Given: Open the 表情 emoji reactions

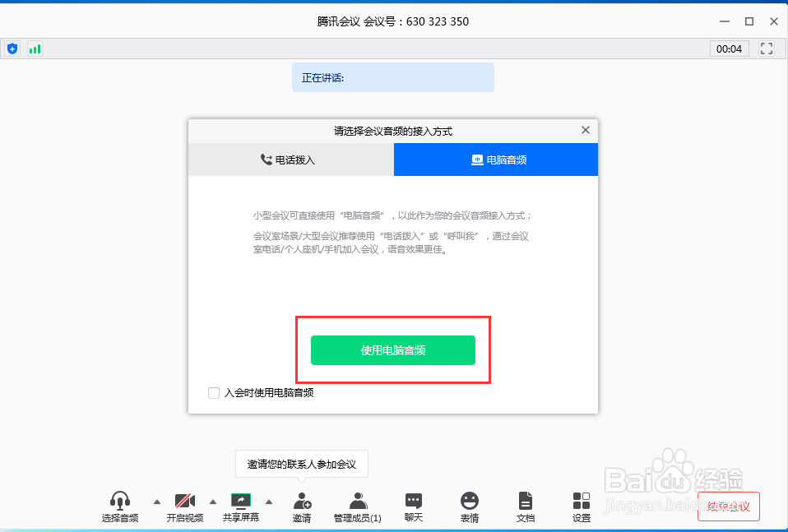Looking at the screenshot, I should (470, 507).
